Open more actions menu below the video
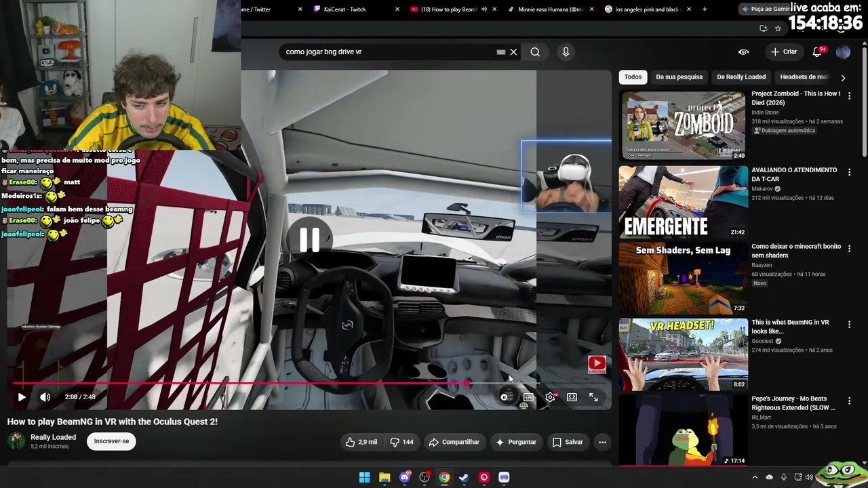 [x=602, y=442]
